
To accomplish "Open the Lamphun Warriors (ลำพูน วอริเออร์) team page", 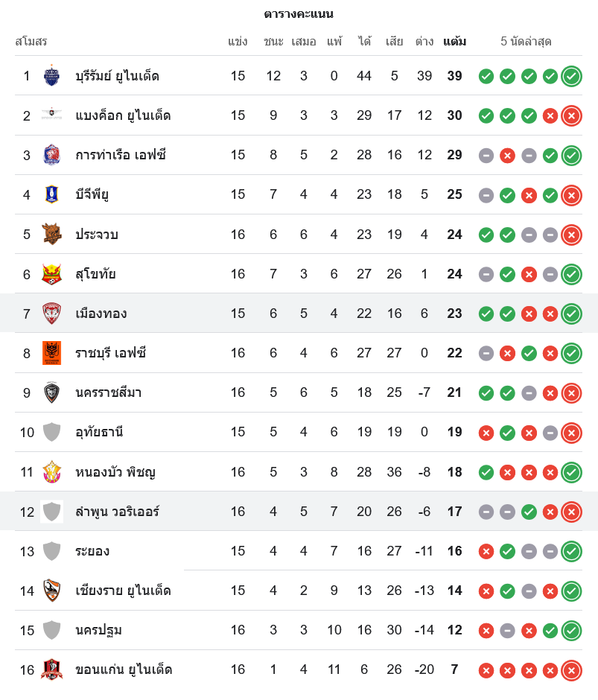I will click(x=117, y=512).
